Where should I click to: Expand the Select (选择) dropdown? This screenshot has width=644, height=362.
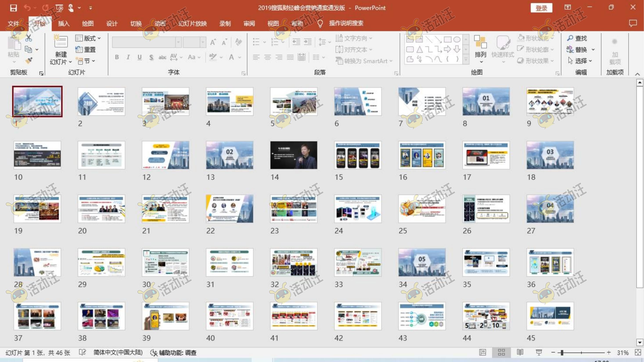click(580, 61)
